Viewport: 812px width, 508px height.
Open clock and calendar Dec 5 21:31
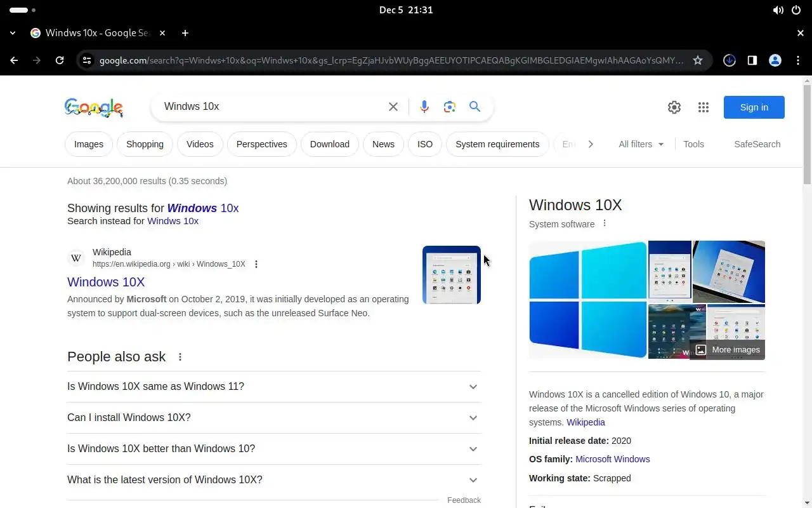[x=406, y=10]
